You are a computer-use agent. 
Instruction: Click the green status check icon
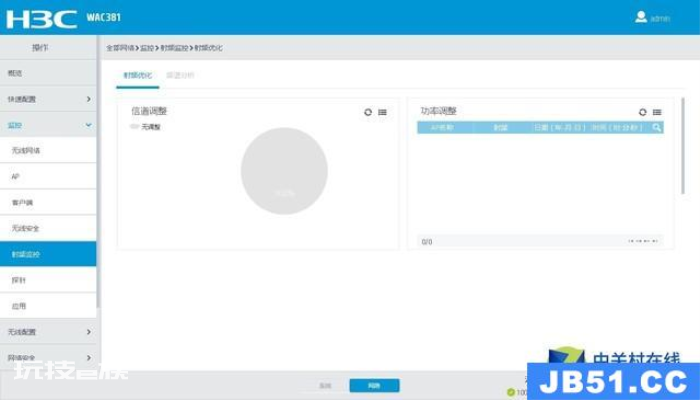point(511,392)
